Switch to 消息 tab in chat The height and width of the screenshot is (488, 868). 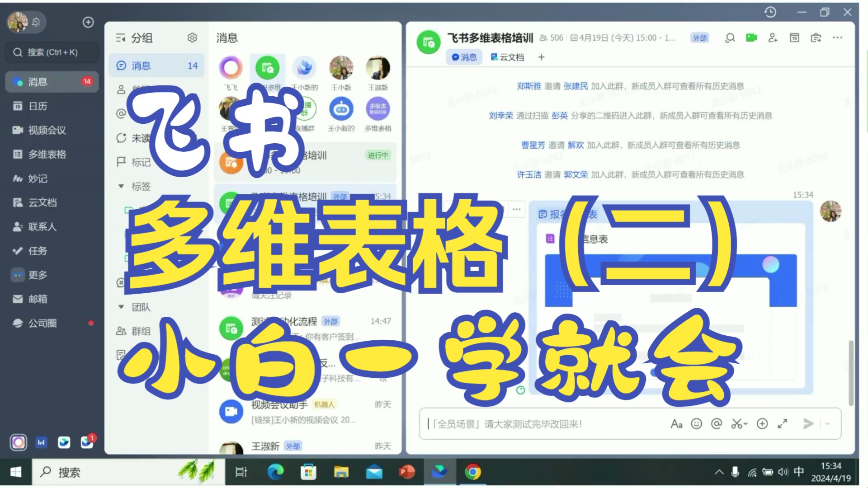coord(464,57)
